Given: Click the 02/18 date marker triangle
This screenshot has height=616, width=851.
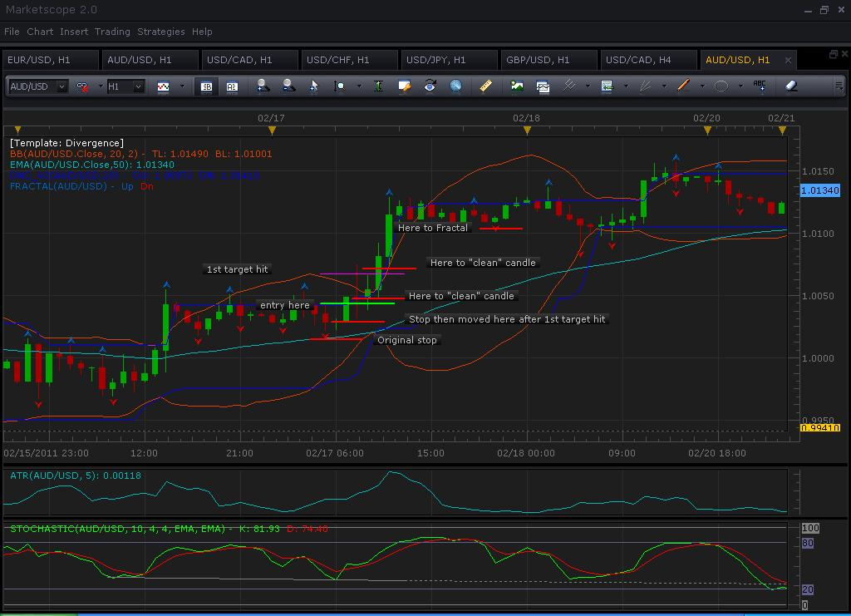Looking at the screenshot, I should coord(526,130).
